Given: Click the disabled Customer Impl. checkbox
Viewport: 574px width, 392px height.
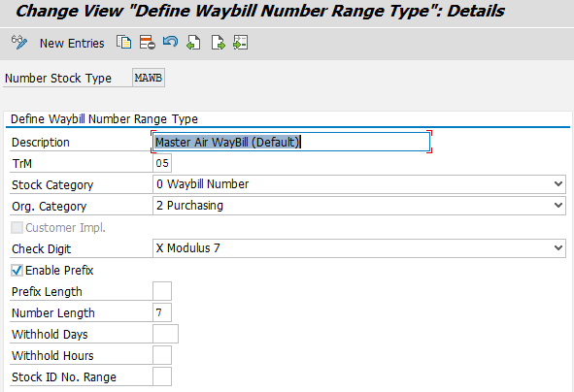Looking at the screenshot, I should (17, 227).
